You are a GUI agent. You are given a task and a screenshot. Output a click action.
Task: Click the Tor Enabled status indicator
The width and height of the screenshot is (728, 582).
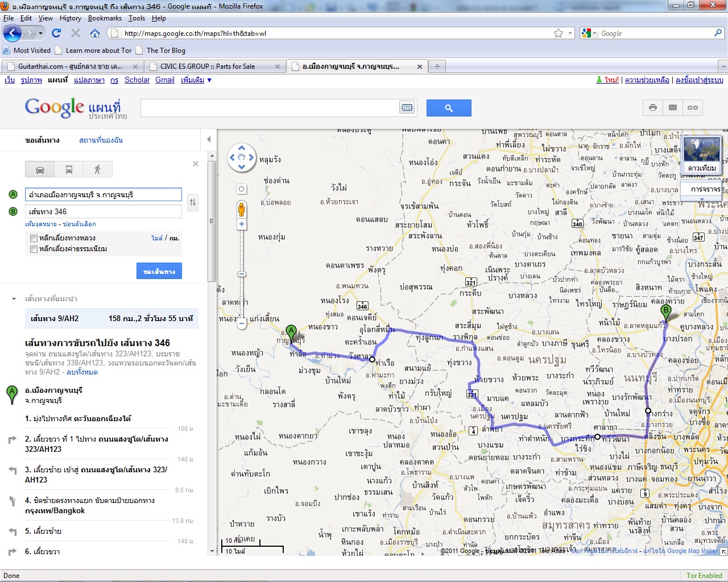tap(704, 575)
